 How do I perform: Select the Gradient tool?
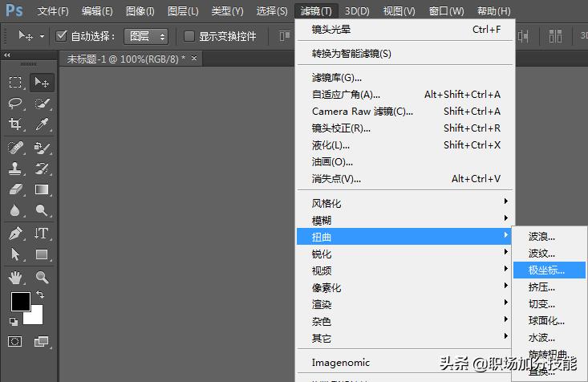[x=42, y=189]
